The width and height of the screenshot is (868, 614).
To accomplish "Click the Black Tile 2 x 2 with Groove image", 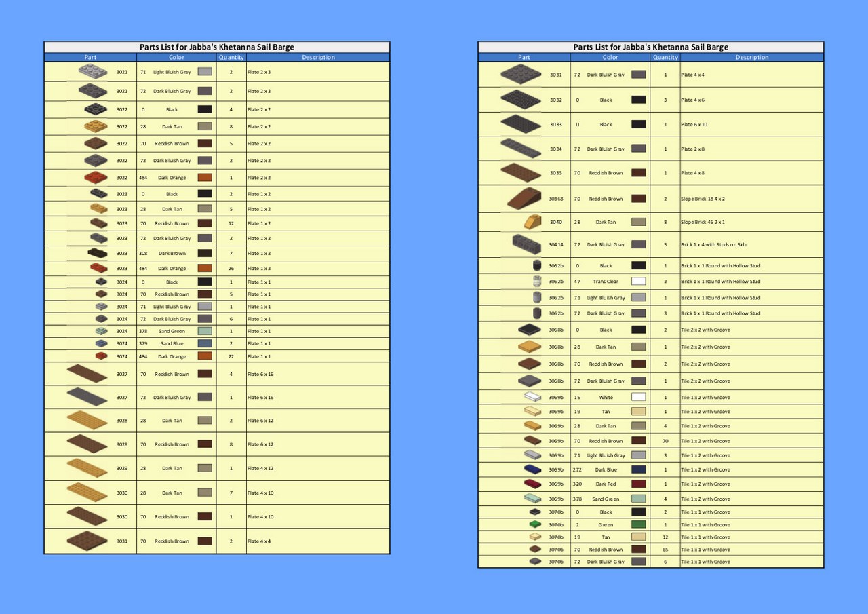I will (530, 330).
